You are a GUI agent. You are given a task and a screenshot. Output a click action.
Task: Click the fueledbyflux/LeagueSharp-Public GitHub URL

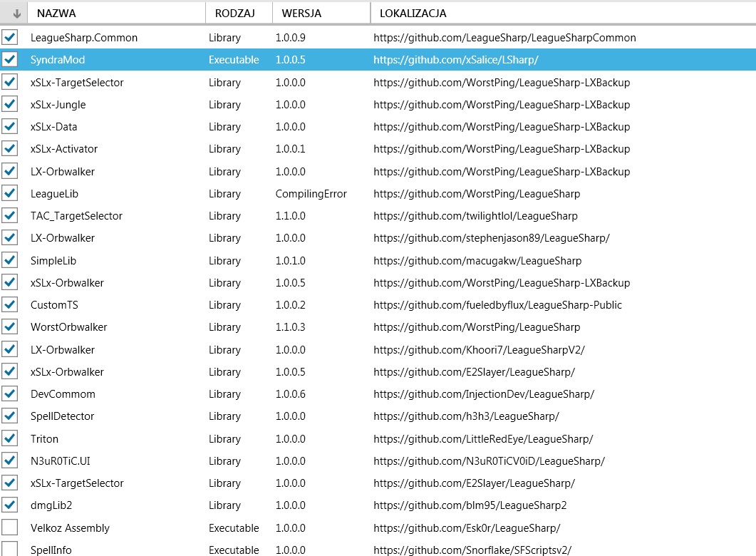pos(497,305)
